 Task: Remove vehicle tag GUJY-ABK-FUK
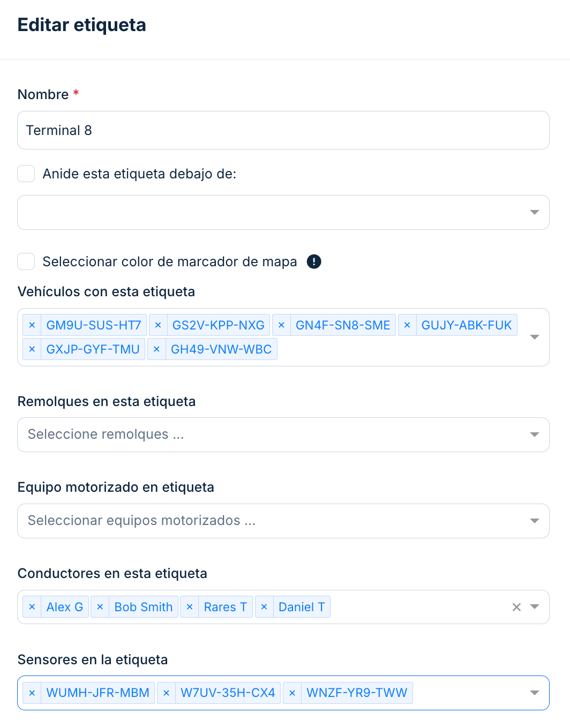407,325
